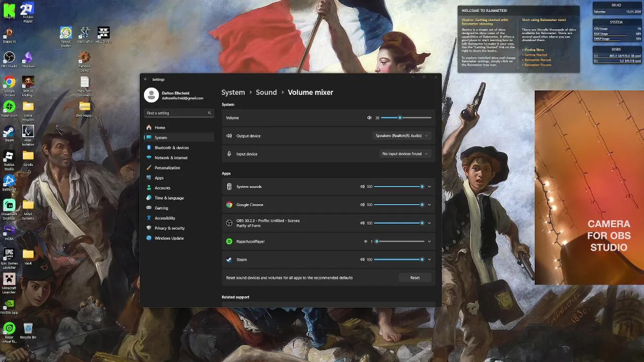Open Gaming settings category

(x=179, y=208)
